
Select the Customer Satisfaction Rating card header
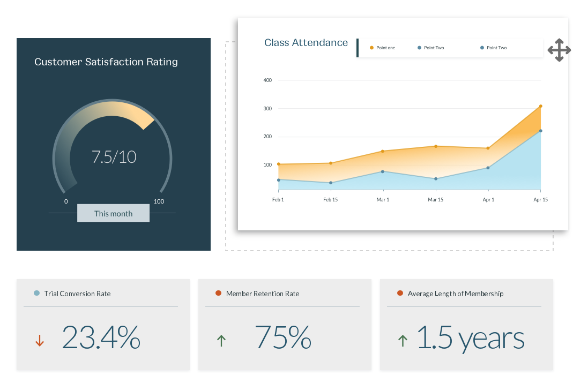pyautogui.click(x=106, y=62)
